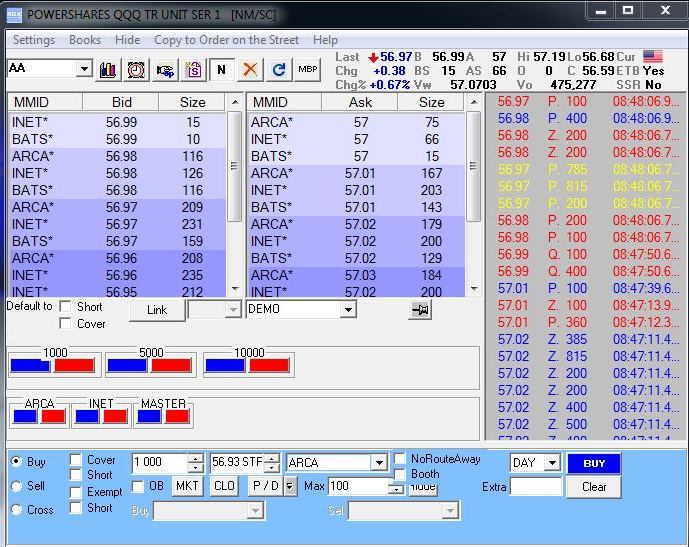Screen dimensions: 689x547
Task: Toggle the N toolbar button
Action: tap(221, 70)
